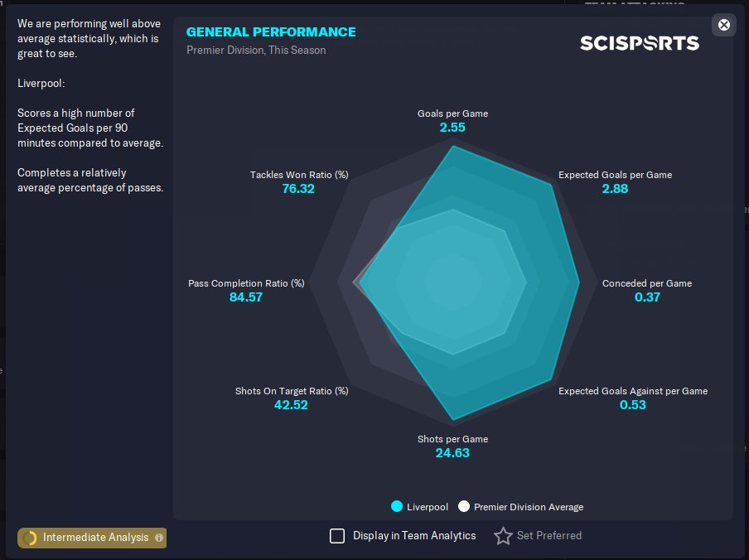Close the General Performance dialog
Viewport: 749px width, 560px height.
723,25
